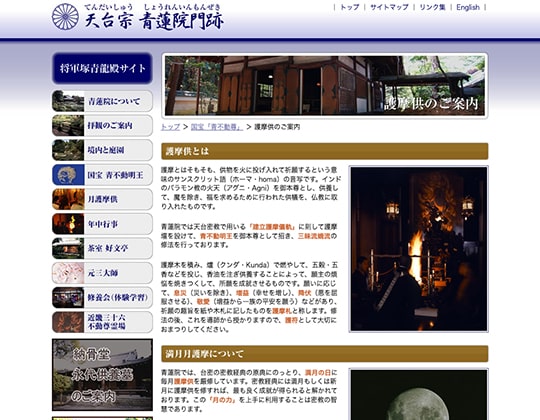Click the トップ breadcrumb link
The height and width of the screenshot is (420, 540).
[x=170, y=127]
